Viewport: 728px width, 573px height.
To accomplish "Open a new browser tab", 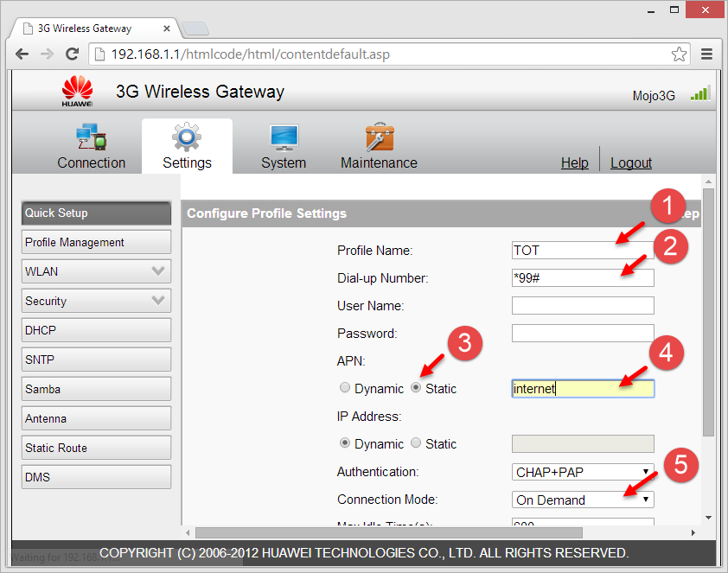I will tap(195, 29).
